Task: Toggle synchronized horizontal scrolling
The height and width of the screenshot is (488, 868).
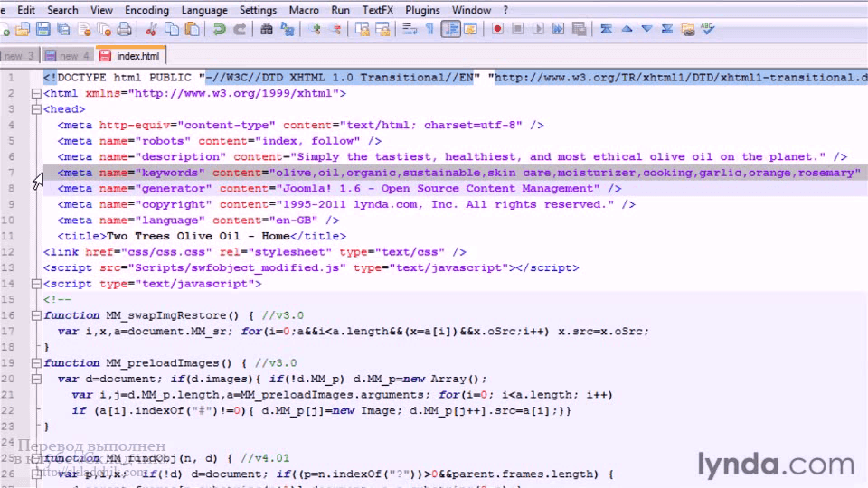Action: pyautogui.click(x=382, y=29)
